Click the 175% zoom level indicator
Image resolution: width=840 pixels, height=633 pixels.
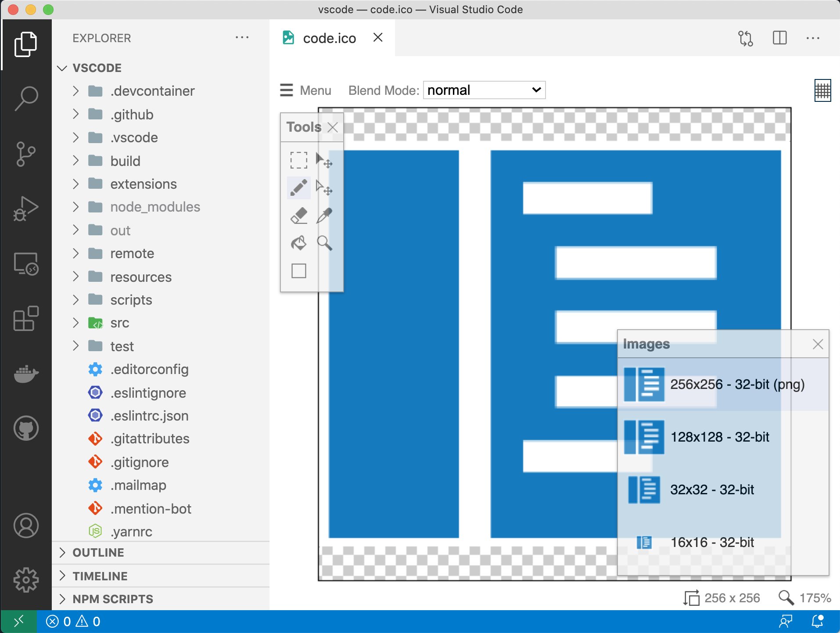tap(804, 598)
